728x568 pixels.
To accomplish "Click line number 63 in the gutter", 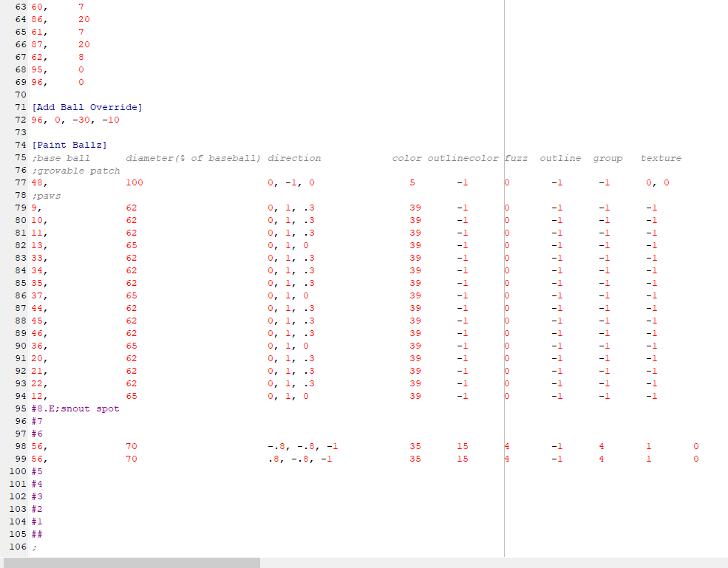I will [20, 7].
